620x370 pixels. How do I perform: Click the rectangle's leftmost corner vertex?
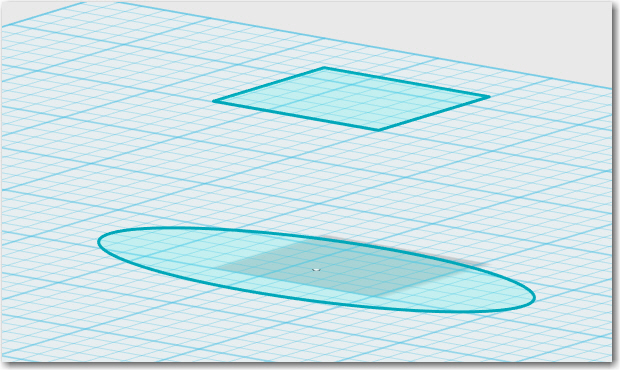click(214, 101)
